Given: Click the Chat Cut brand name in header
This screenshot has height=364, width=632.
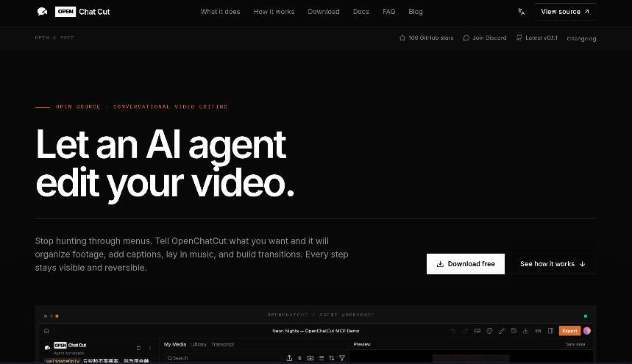Looking at the screenshot, I should [94, 12].
